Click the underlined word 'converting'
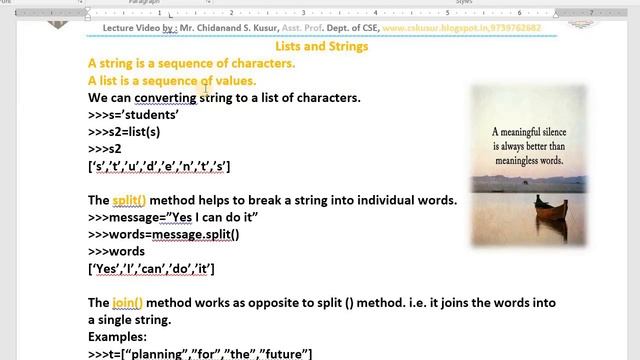Screen dimensions: 640x360 pos(165,98)
